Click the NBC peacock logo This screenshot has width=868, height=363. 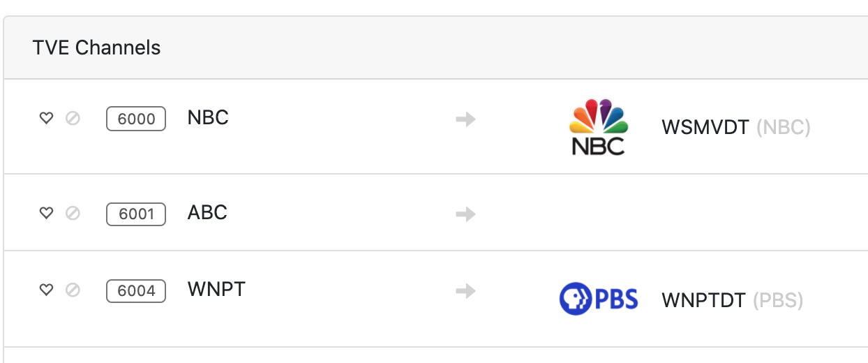(x=599, y=127)
